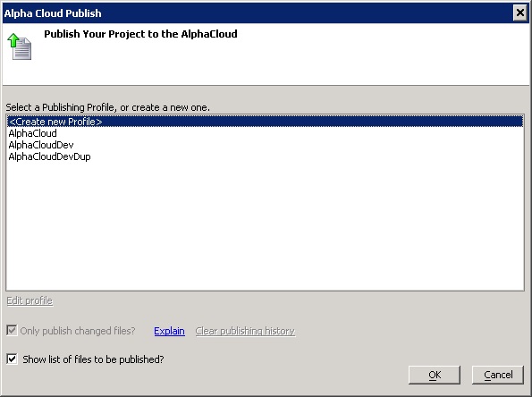Select the <Create new Profile> entry

(x=265, y=122)
